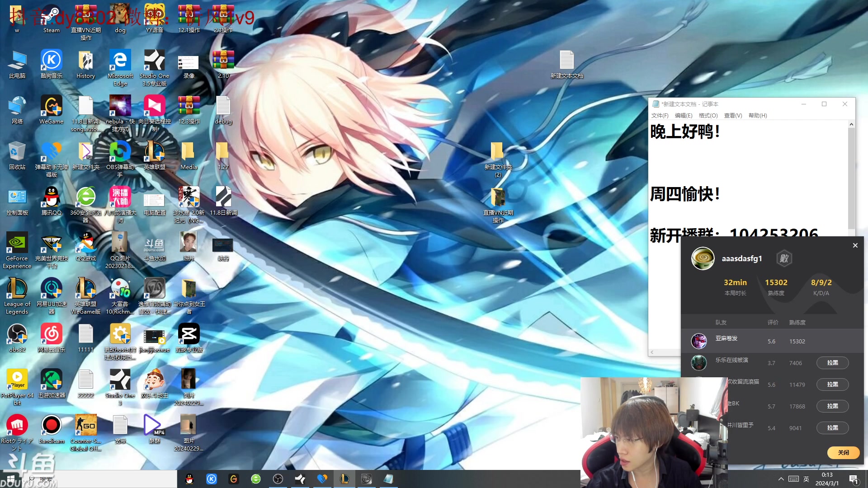The width and height of the screenshot is (868, 488).
Task: Open the WeGame desktop shortcut
Action: (x=51, y=109)
